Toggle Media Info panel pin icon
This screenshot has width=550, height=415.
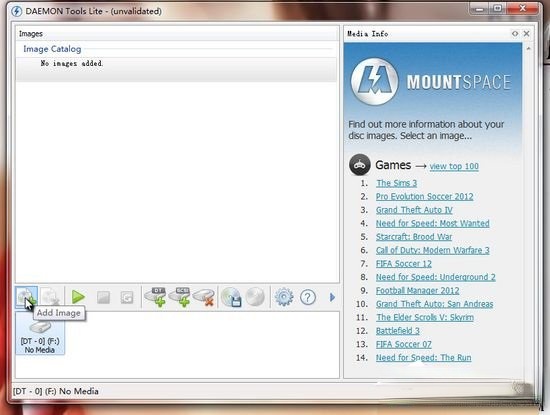pos(515,34)
